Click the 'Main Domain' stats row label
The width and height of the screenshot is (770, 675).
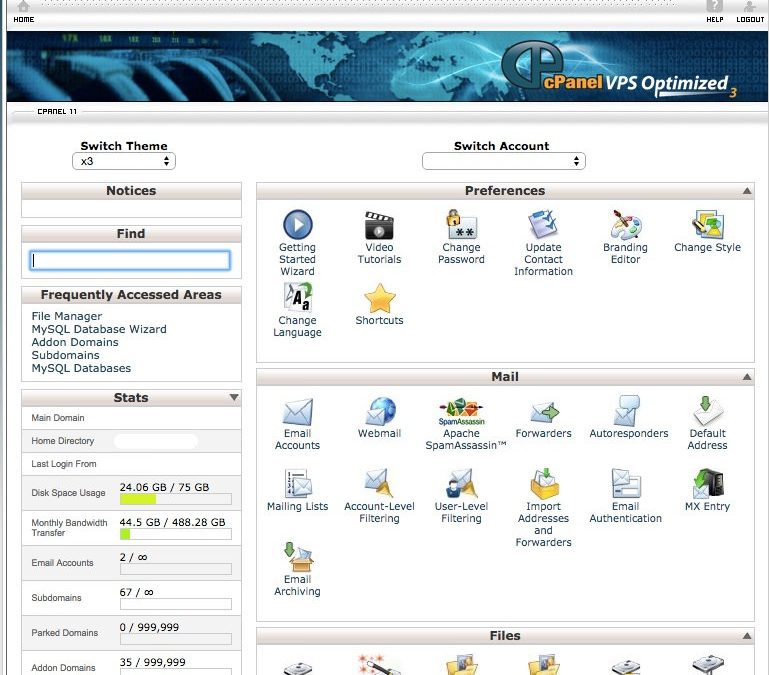(58, 418)
